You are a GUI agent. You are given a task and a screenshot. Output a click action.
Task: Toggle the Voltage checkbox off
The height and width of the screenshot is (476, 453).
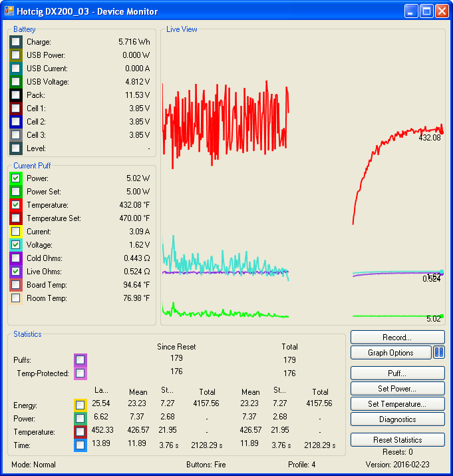(16, 245)
